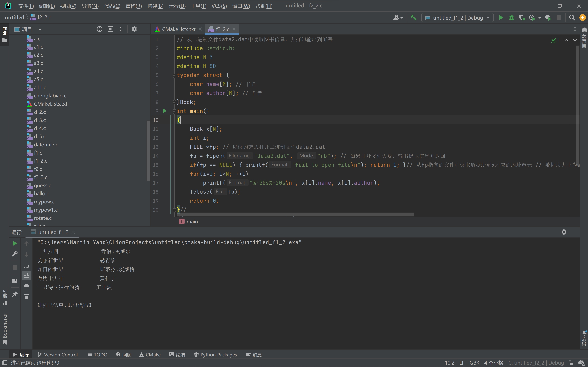This screenshot has width=588, height=367.
Task: Click Select Opened File crosshair icon
Action: pos(99,29)
